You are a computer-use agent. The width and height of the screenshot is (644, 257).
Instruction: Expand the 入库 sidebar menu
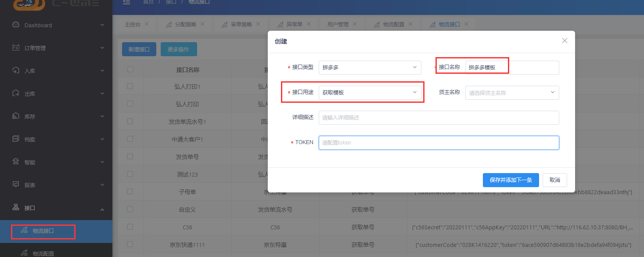102,71
